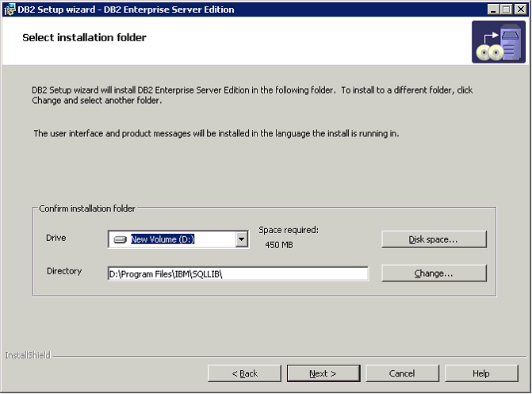Click the install folder description paragraph
The image size is (532, 394).
click(252, 95)
